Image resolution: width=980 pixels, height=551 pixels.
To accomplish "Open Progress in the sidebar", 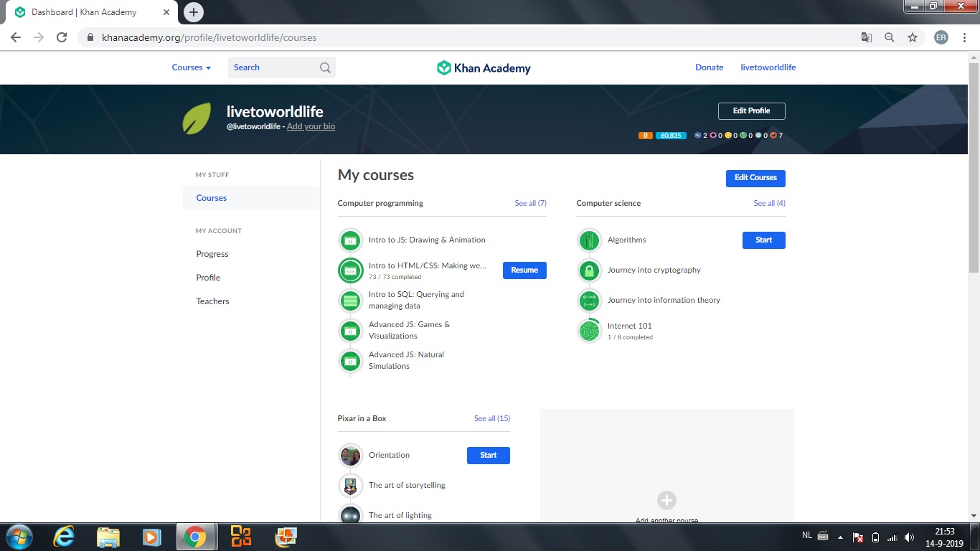I will pyautogui.click(x=212, y=254).
